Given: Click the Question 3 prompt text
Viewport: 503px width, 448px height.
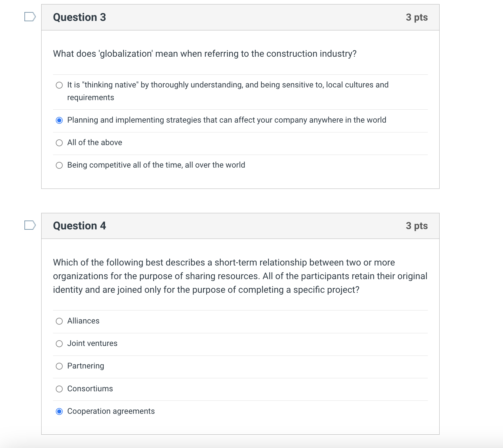Looking at the screenshot, I should click(x=204, y=54).
